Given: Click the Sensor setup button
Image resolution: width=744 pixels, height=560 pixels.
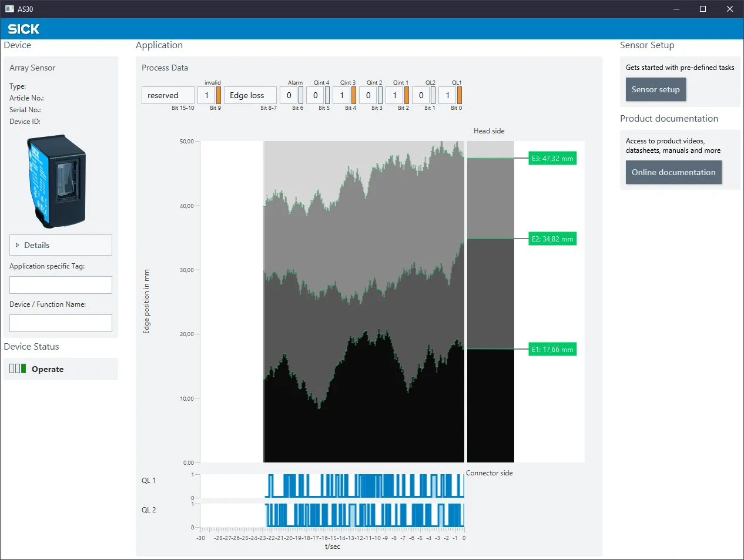Looking at the screenshot, I should (656, 89).
